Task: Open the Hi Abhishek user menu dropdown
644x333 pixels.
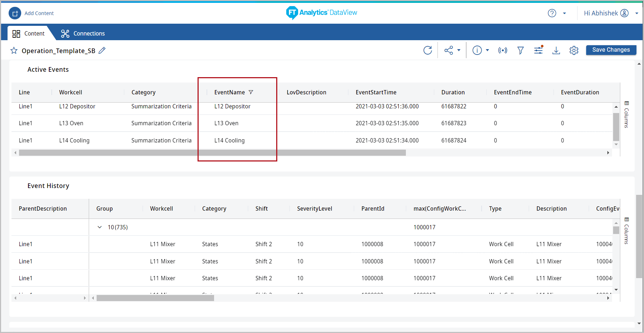Action: pos(636,13)
